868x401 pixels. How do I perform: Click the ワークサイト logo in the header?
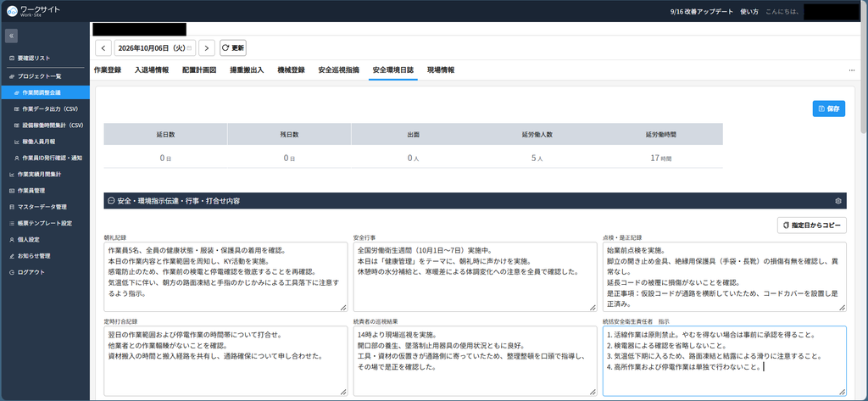(33, 10)
